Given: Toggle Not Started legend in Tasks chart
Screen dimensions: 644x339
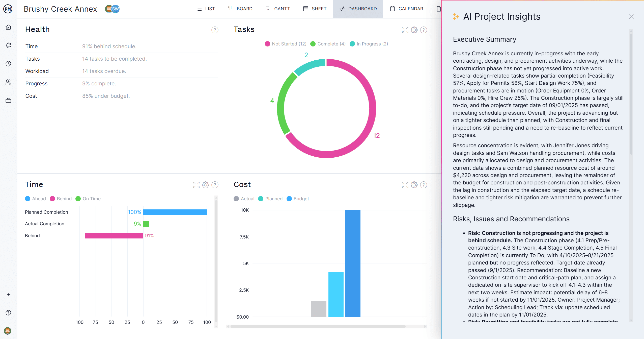Looking at the screenshot, I should pos(286,44).
